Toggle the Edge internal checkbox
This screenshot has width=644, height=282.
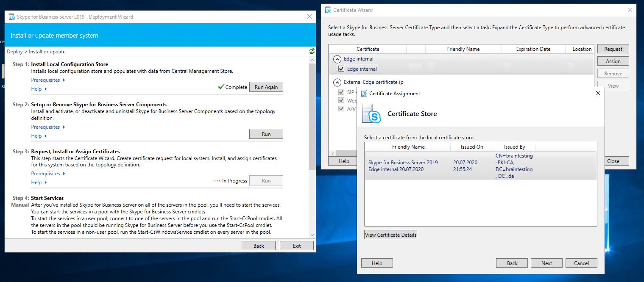[341, 69]
